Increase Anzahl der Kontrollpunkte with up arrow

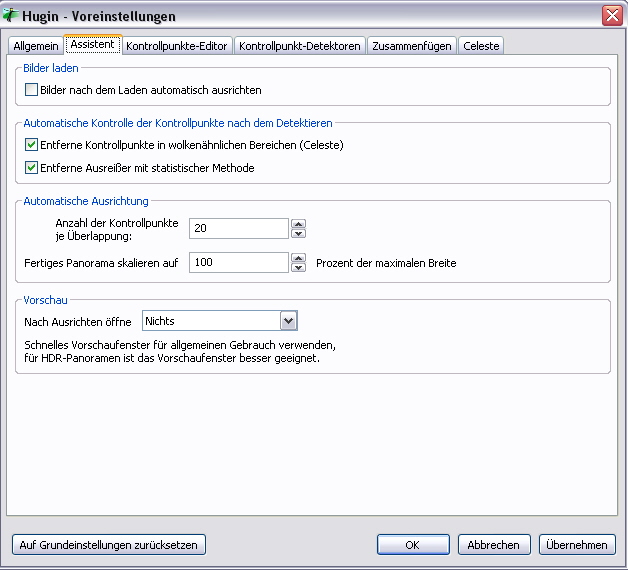click(x=298, y=224)
